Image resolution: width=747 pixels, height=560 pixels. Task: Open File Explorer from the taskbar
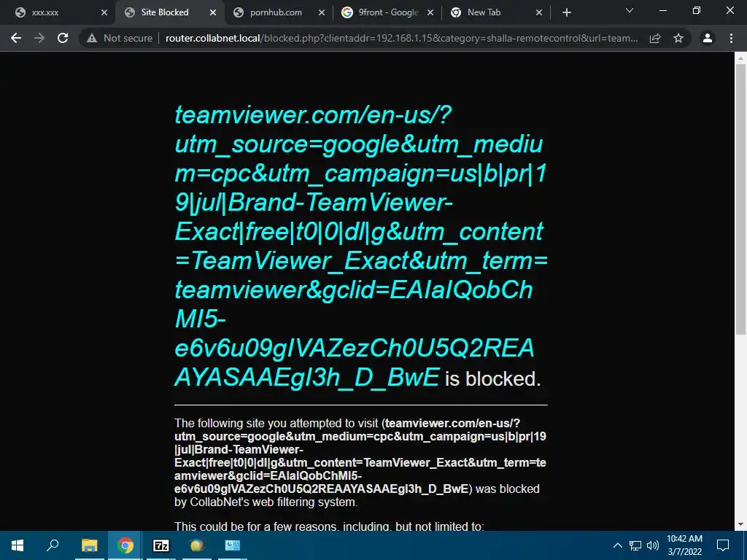click(89, 545)
